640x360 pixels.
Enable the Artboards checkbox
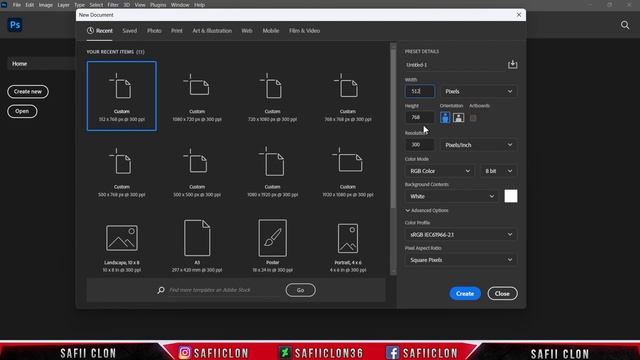473,118
